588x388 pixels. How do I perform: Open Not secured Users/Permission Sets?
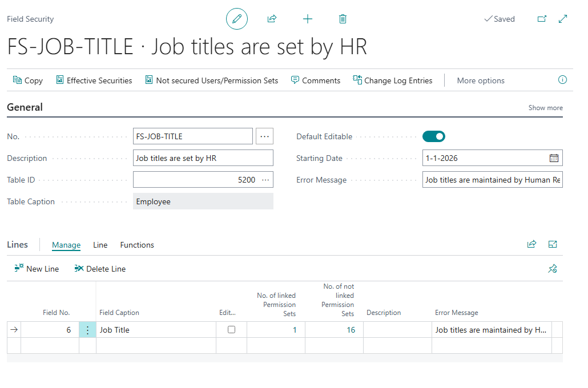(x=212, y=80)
